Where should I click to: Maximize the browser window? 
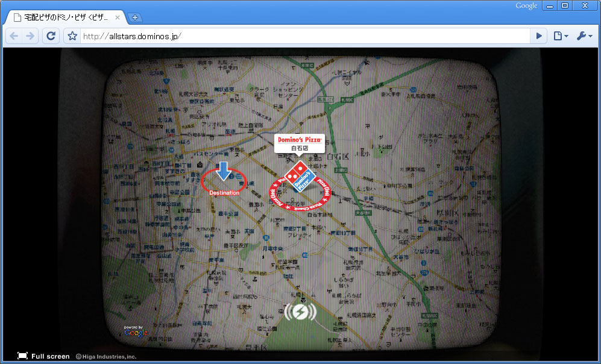point(565,6)
